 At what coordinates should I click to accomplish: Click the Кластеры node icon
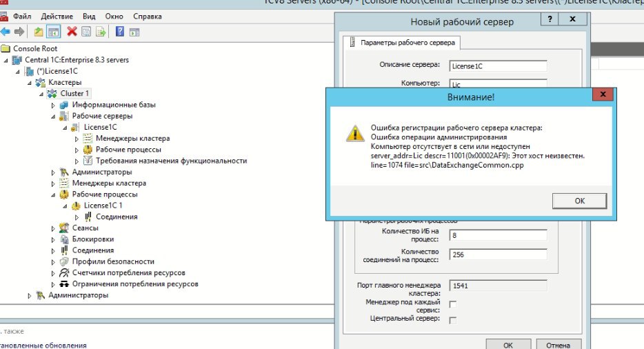coord(40,83)
